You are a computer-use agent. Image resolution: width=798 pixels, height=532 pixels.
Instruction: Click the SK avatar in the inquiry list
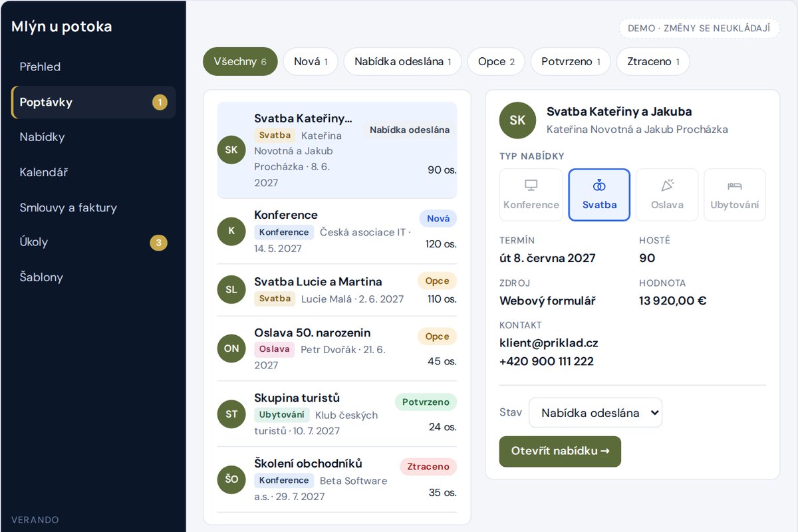231,150
